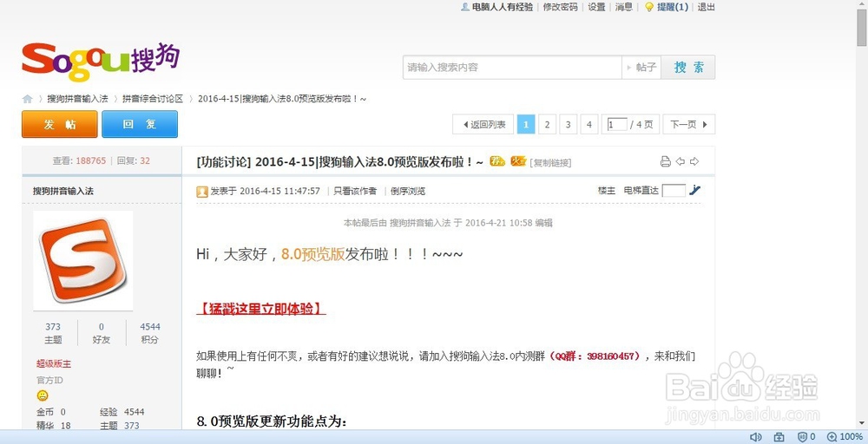This screenshot has height=444, width=868.
Task: Go to next thread arrow icon
Action: coord(694,161)
